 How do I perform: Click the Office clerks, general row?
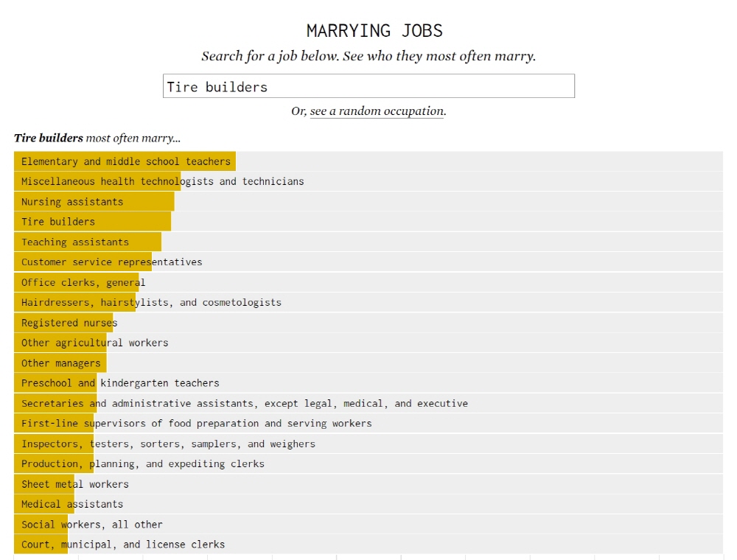pos(83,282)
